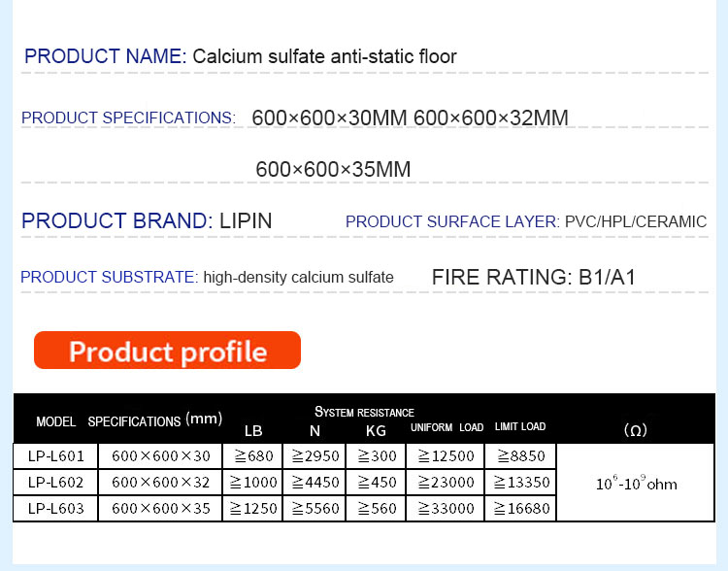Click the PRODUCT SPECIFICATIONS label
The height and width of the screenshot is (571, 728).
[128, 118]
